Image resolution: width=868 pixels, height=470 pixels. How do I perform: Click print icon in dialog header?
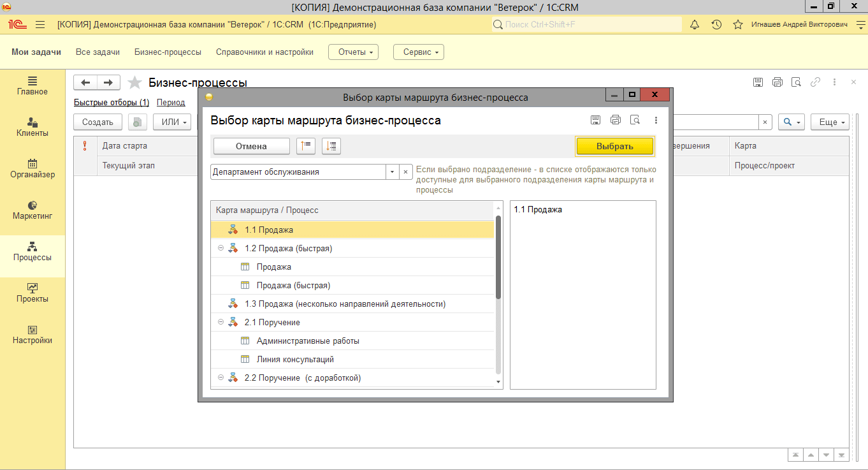(615, 120)
